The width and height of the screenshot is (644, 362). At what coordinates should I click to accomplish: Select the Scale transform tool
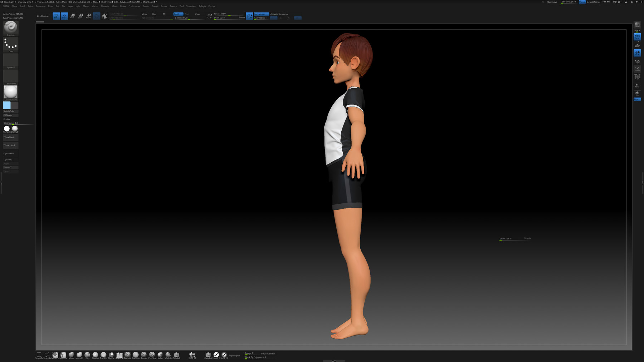[x=80, y=16]
